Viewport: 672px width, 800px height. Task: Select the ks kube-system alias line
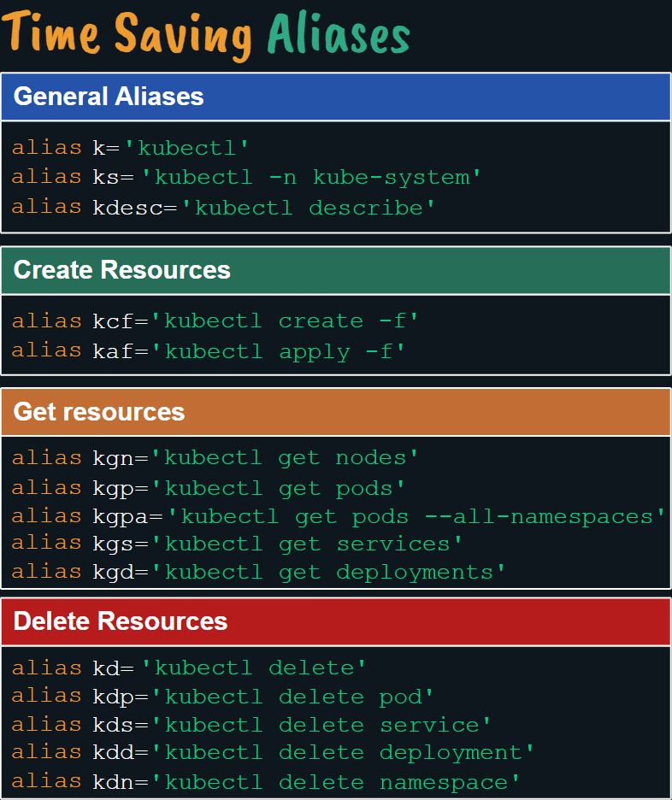[246, 177]
